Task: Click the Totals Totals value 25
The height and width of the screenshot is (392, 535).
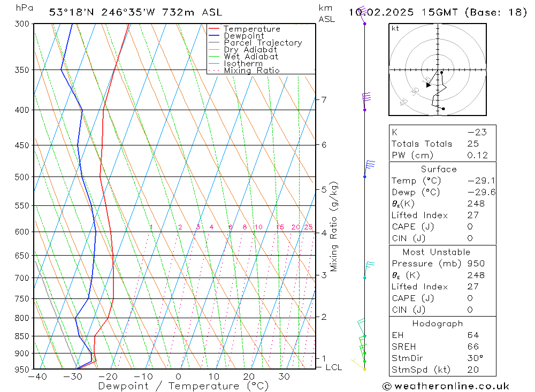Action: coord(473,144)
